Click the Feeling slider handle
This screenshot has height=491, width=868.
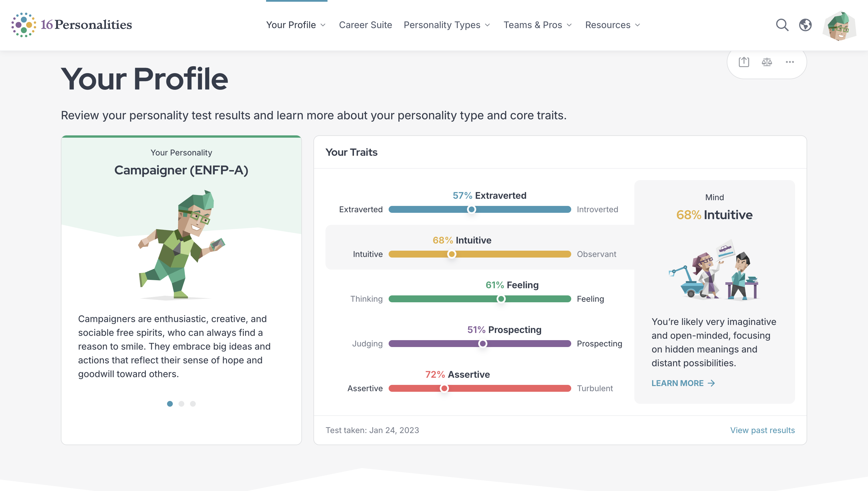tap(501, 299)
